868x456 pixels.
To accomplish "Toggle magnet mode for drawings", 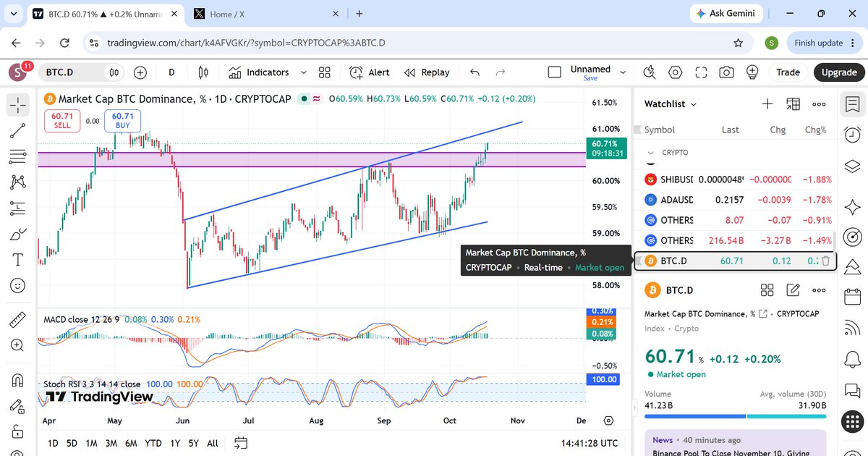I will tap(18, 380).
